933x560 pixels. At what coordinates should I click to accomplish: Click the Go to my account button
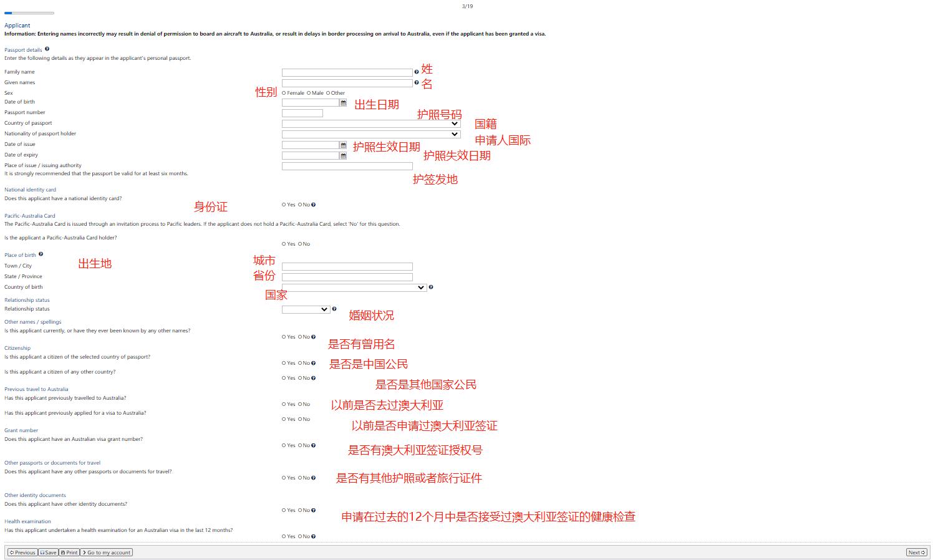(106, 552)
